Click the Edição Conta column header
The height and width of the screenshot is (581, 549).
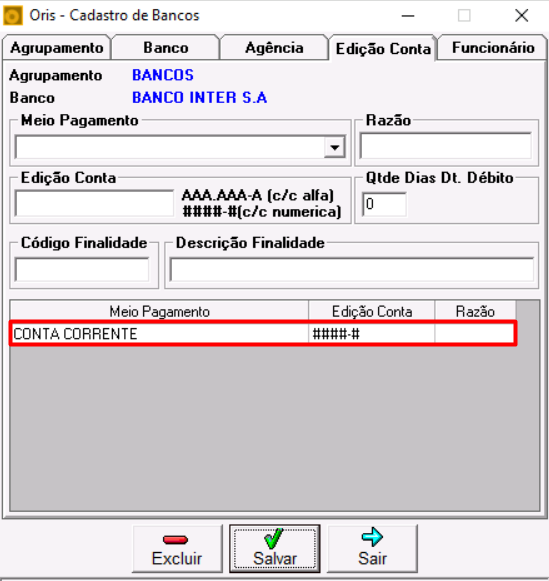coord(372,312)
